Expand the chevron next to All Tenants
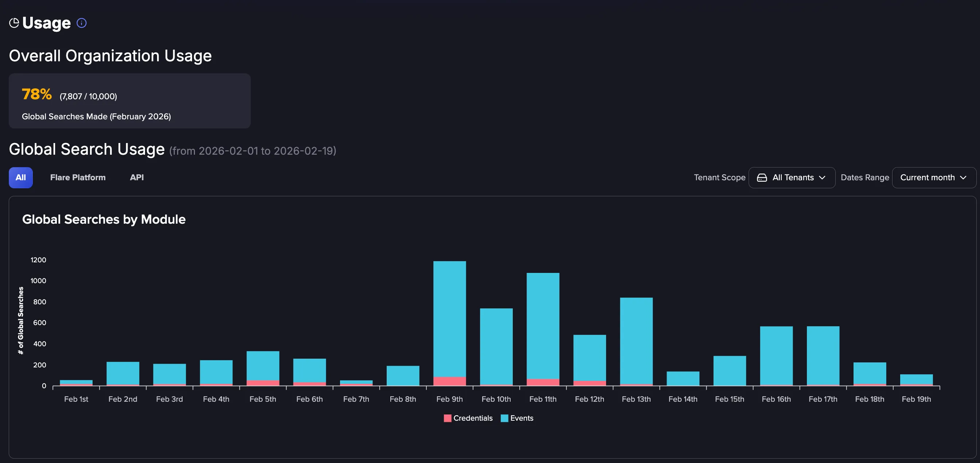This screenshot has height=463, width=980. click(822, 178)
